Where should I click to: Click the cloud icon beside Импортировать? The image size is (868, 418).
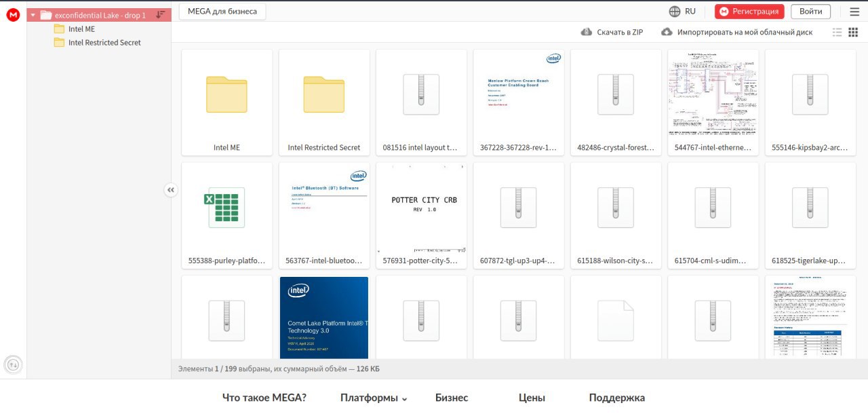pyautogui.click(x=667, y=32)
